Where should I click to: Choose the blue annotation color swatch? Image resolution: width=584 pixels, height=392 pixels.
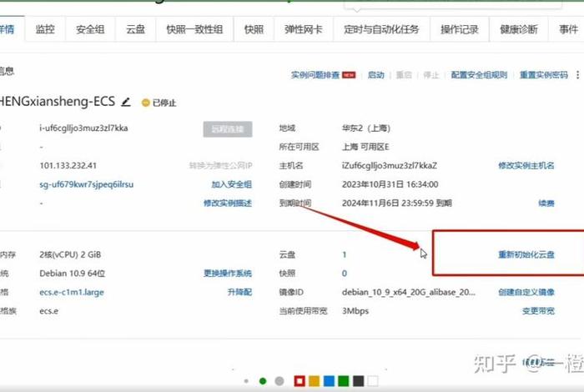click(x=330, y=381)
